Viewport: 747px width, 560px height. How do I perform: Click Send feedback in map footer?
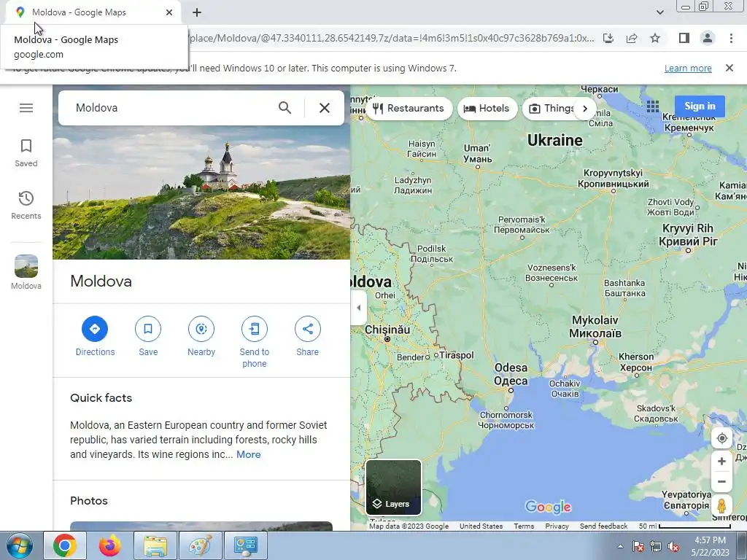(603, 526)
